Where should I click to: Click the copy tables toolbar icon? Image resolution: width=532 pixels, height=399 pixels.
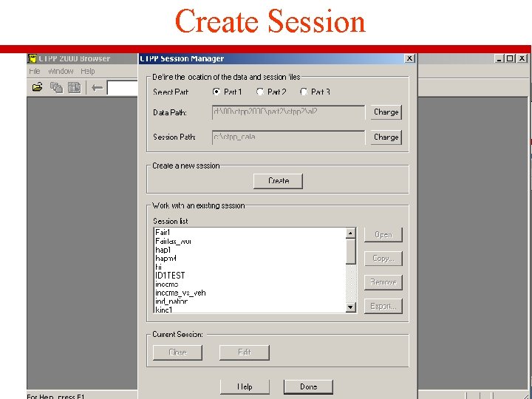click(x=56, y=87)
